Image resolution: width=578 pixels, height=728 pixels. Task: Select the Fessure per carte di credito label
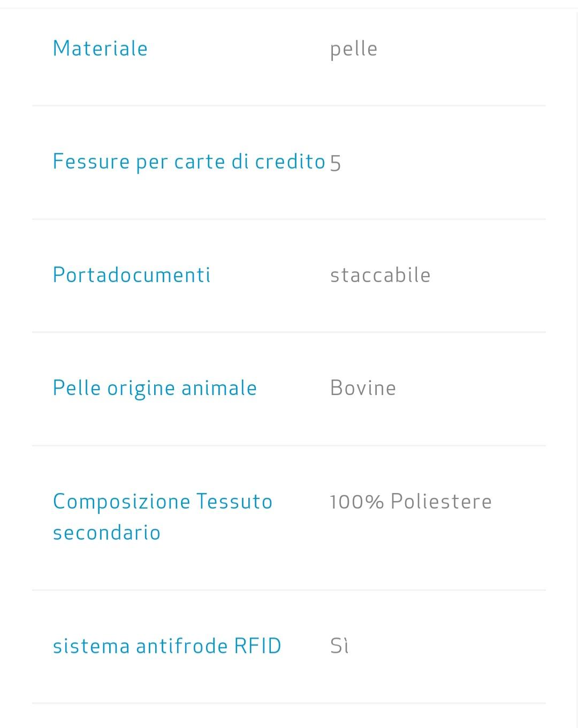[189, 162]
